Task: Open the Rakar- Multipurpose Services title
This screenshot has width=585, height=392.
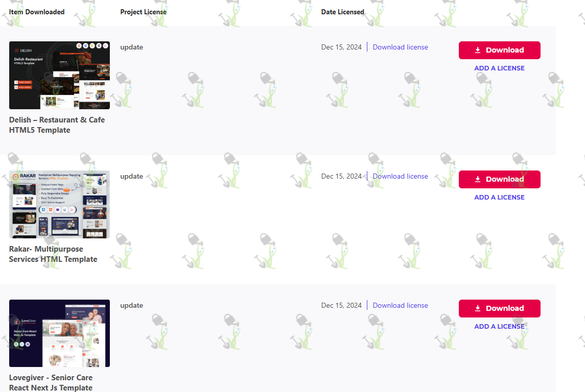Action: pyautogui.click(x=53, y=254)
